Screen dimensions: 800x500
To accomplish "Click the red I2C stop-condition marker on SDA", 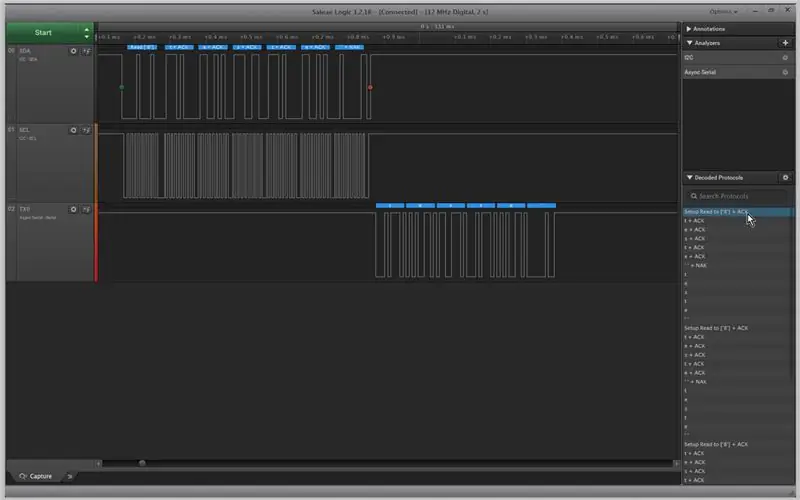I will 370,87.
